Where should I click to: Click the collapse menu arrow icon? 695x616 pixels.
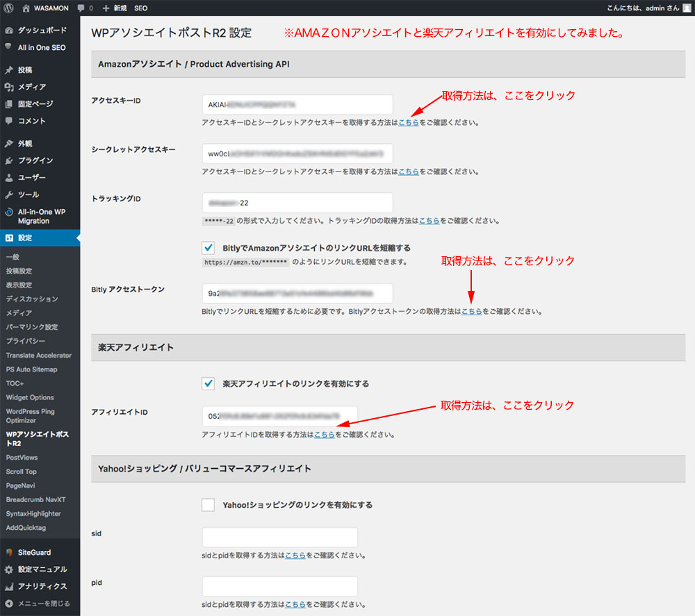coord(9,603)
